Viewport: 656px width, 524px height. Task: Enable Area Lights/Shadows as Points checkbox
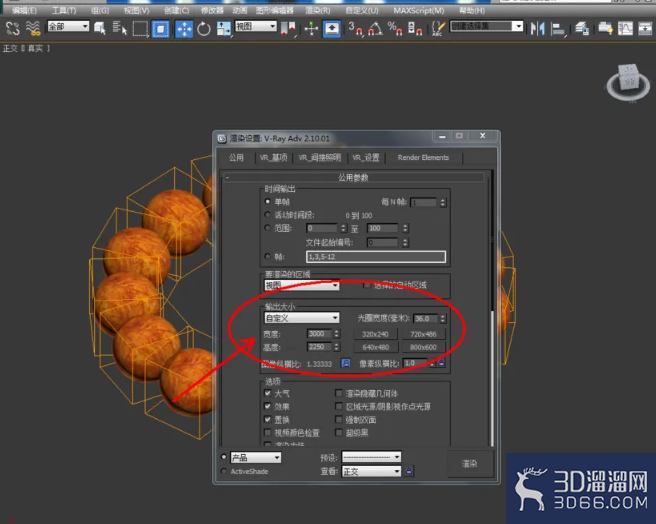pos(339,406)
